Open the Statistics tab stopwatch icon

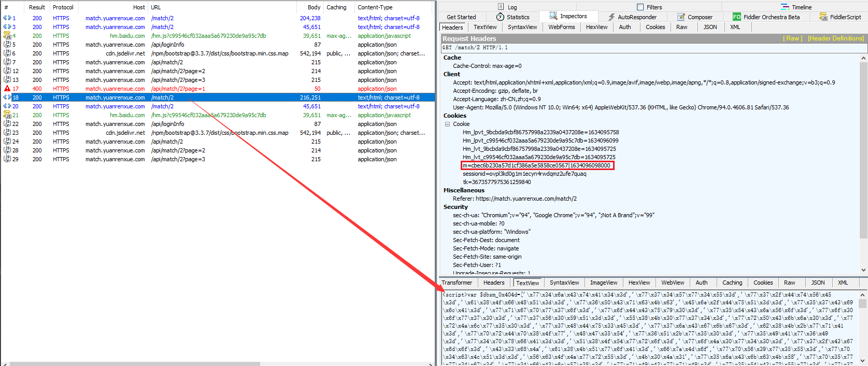coord(500,17)
